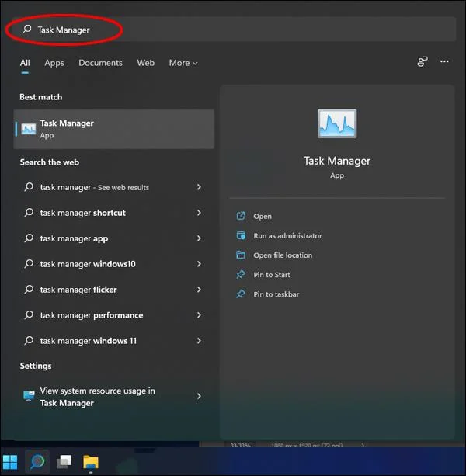
Task: Switch to the All tab
Action: coord(25,63)
